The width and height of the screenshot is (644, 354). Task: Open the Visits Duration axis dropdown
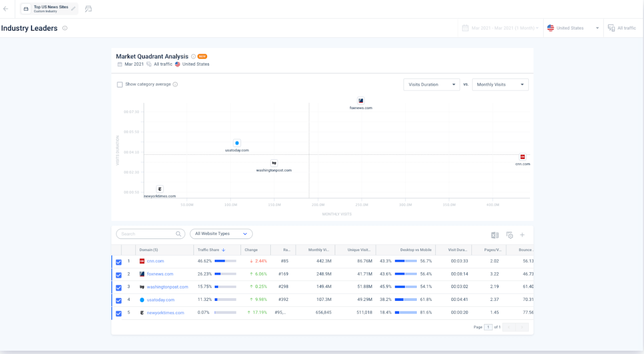coord(432,85)
